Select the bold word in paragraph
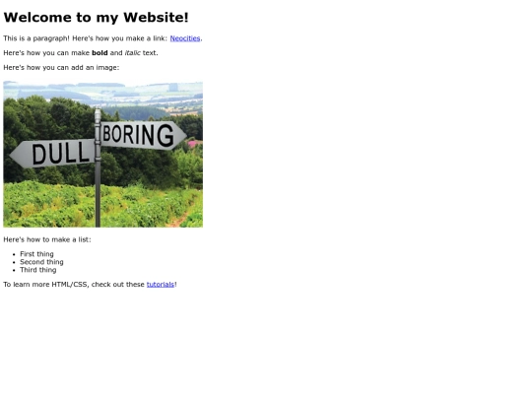 point(100,53)
